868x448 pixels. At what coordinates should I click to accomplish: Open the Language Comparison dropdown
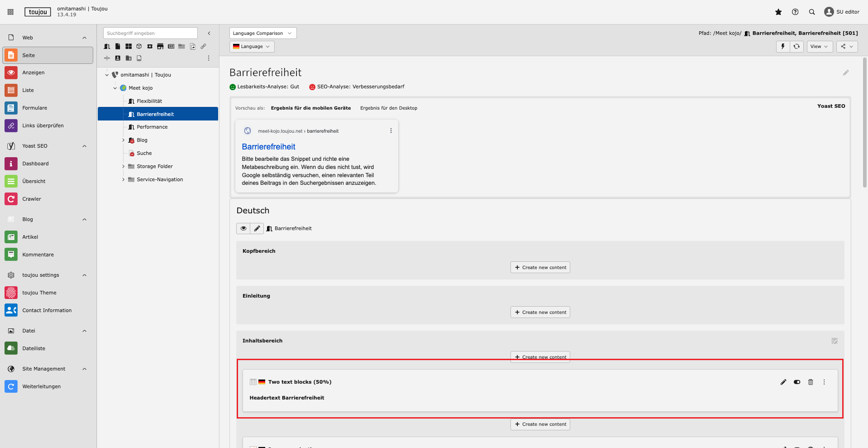[x=262, y=34]
